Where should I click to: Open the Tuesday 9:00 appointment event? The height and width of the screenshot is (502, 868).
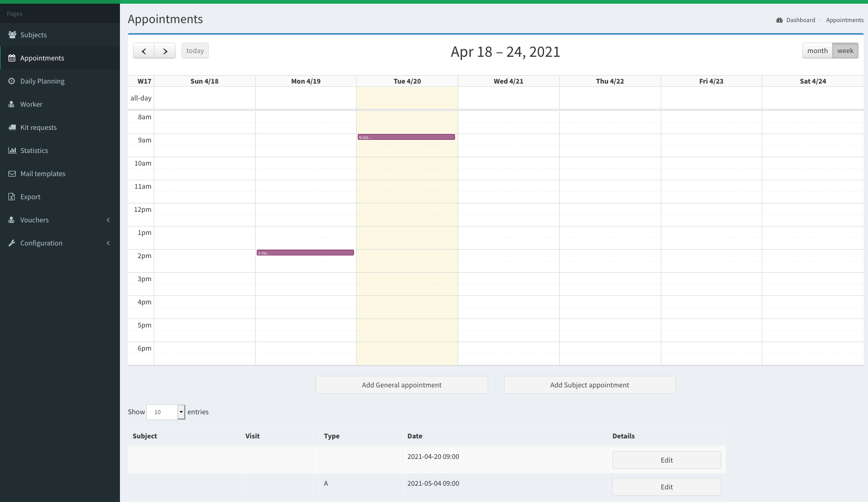406,137
